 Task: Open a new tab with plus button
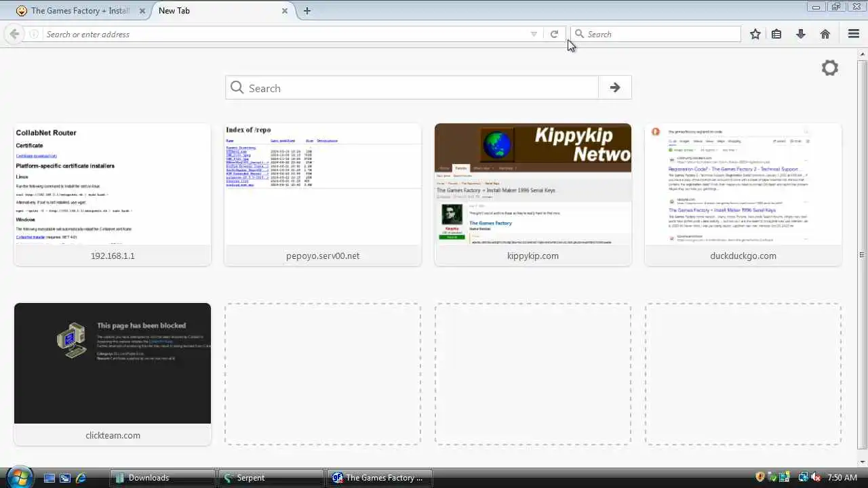(x=307, y=11)
